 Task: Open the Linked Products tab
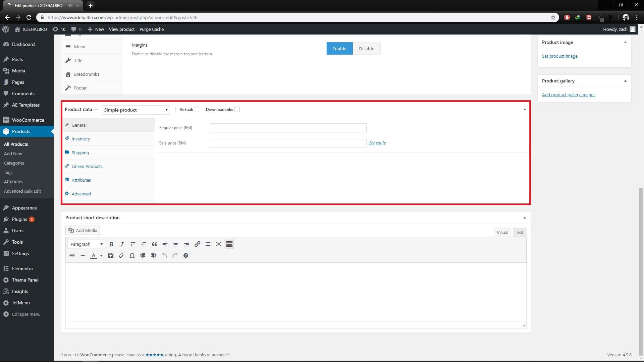coord(87,166)
